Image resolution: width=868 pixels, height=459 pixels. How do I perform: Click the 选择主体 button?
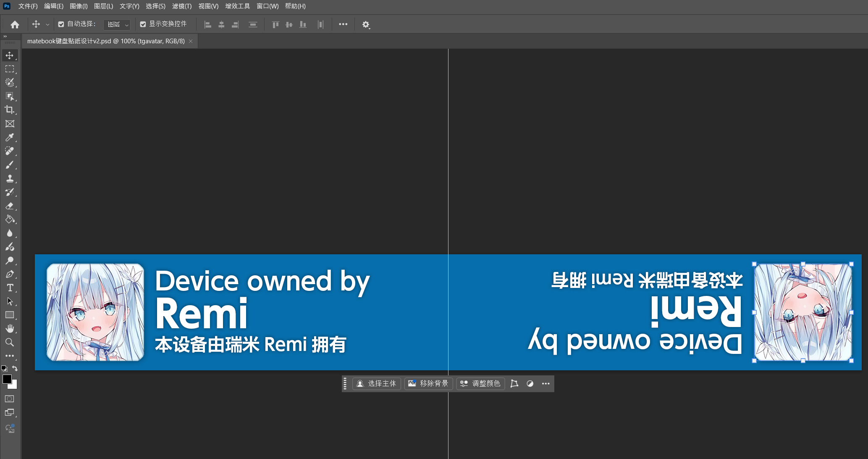377,383
